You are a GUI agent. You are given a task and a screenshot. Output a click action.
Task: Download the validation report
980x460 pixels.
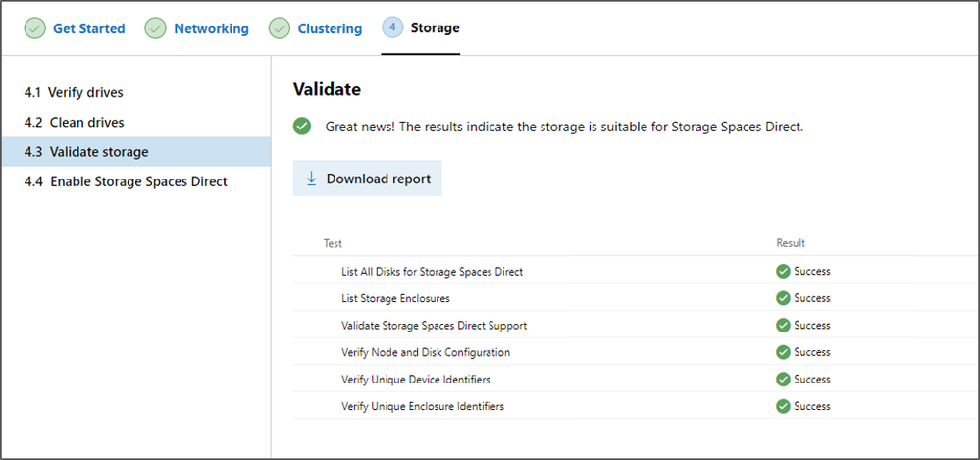[x=378, y=179]
